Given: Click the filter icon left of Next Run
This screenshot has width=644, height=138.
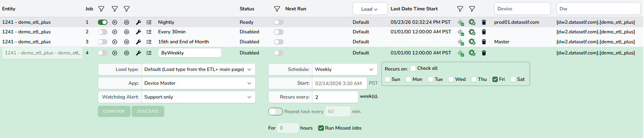Looking at the screenshot, I should click(x=277, y=9).
